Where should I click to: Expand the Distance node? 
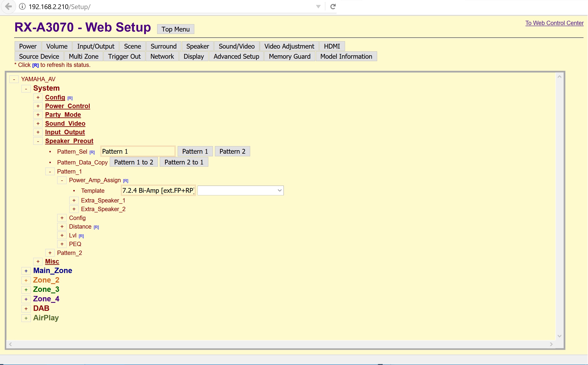62,227
